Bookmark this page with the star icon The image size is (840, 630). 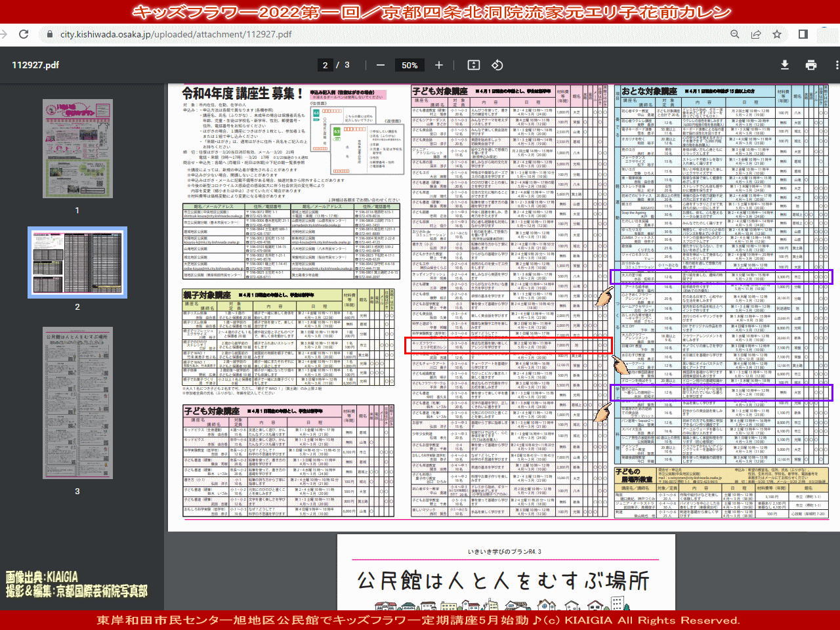(x=777, y=34)
